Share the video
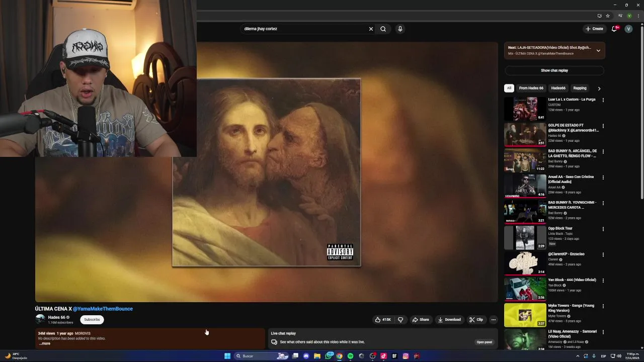Screen dimensions: 644x362 tap(421, 319)
